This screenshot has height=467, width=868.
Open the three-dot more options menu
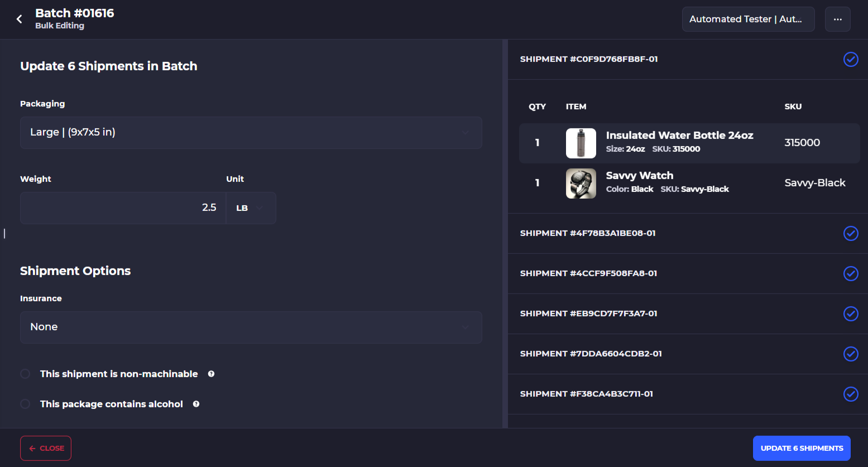tap(837, 19)
